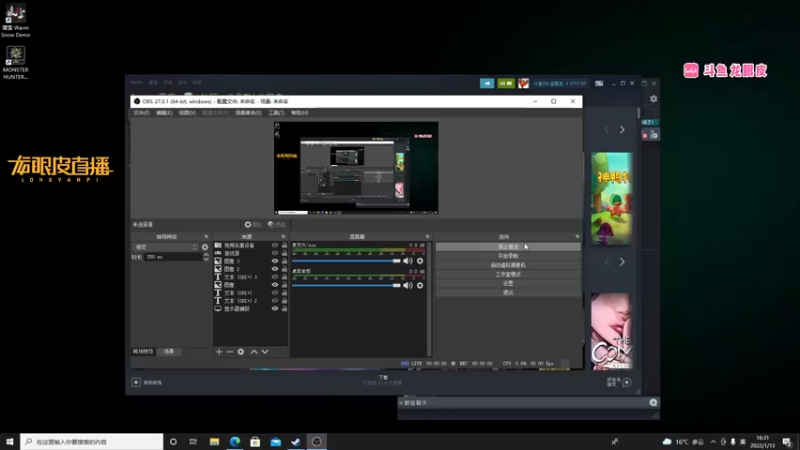Mute the 桌面音频 speaker icon
Image resolution: width=800 pixels, height=450 pixels.
click(x=408, y=285)
